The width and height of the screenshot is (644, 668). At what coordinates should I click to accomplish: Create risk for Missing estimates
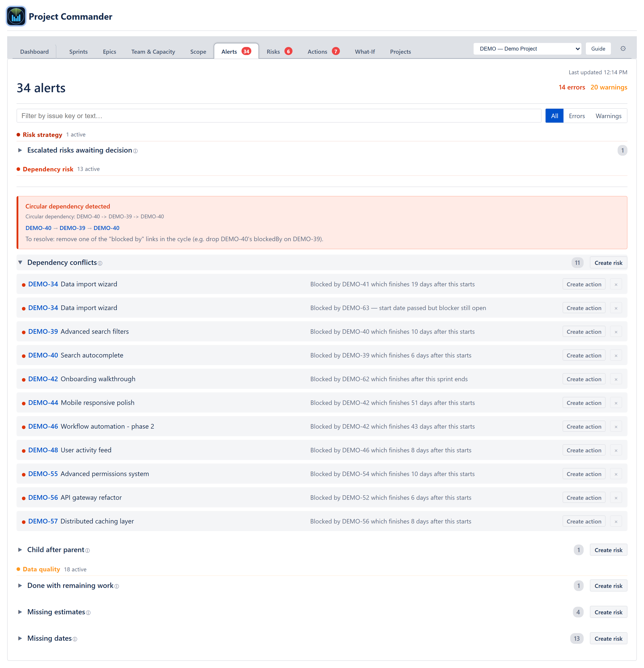608,613
